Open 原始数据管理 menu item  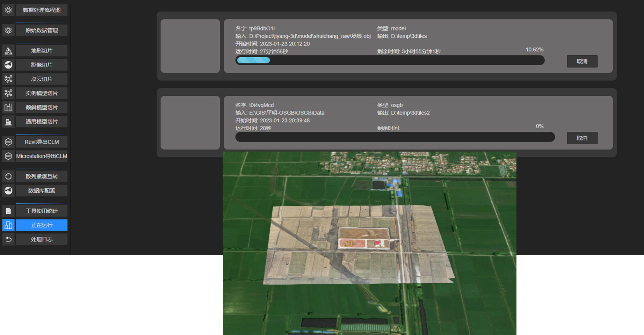tap(42, 30)
